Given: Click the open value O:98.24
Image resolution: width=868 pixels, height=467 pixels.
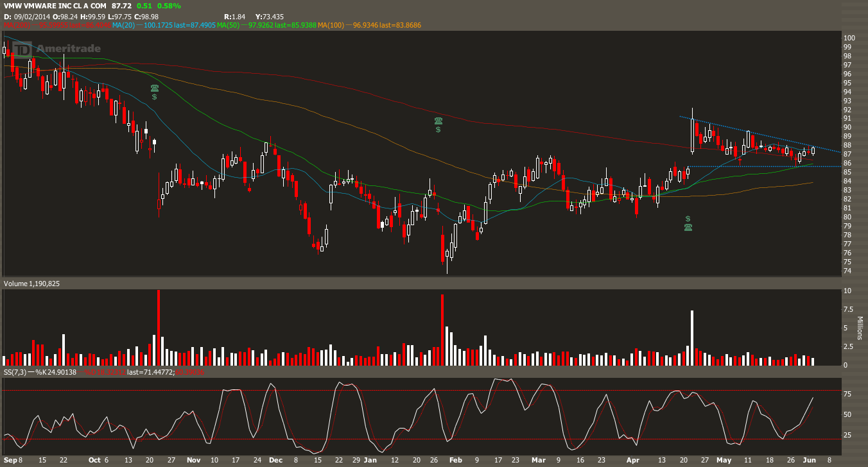Looking at the screenshot, I should (65, 15).
